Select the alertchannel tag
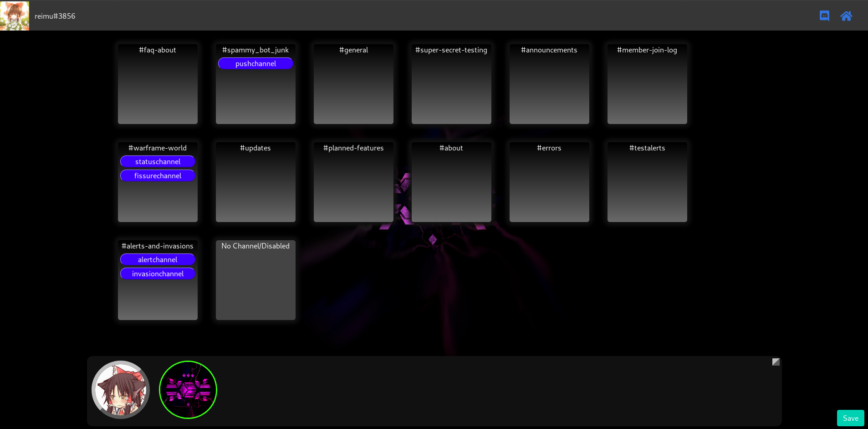Screen dimensions: 868x429 point(158,260)
